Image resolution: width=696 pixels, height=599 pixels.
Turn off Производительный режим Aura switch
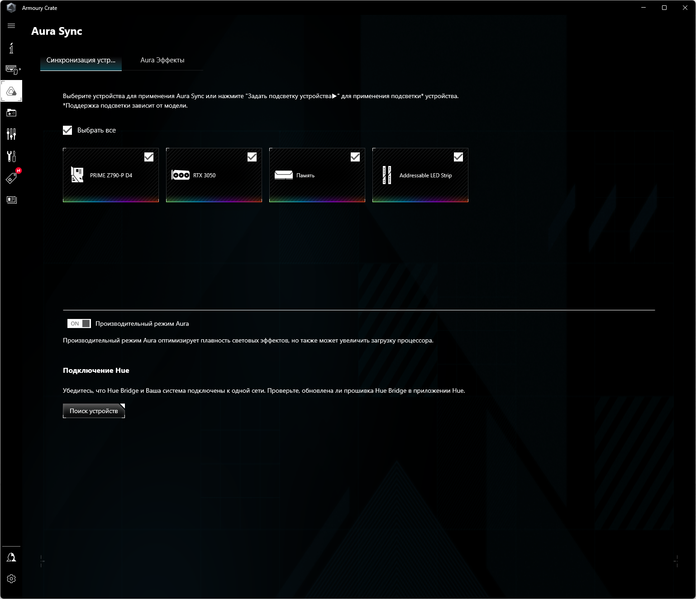pyautogui.click(x=79, y=323)
